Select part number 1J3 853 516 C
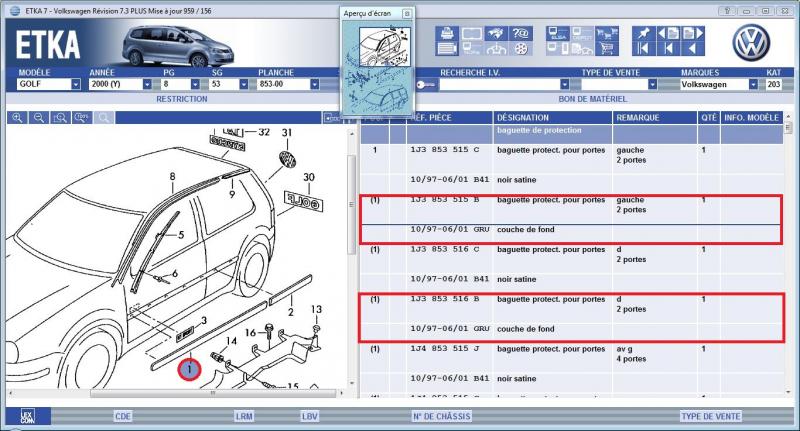This screenshot has height=431, width=800. (x=444, y=249)
